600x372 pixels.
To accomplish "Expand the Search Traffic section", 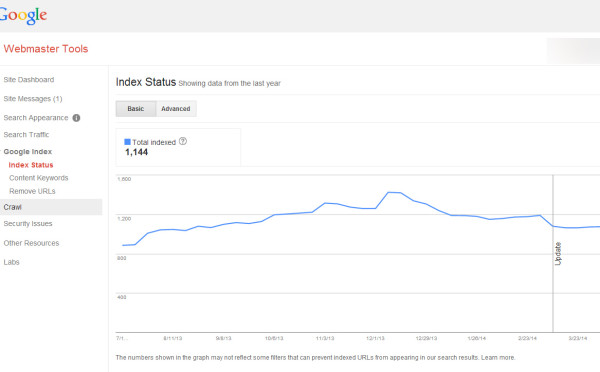I will (x=26, y=135).
